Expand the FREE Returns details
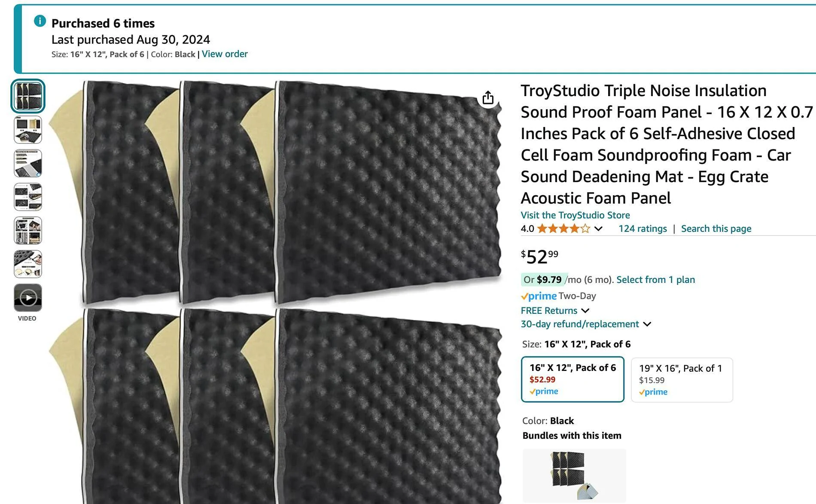 [x=555, y=310]
